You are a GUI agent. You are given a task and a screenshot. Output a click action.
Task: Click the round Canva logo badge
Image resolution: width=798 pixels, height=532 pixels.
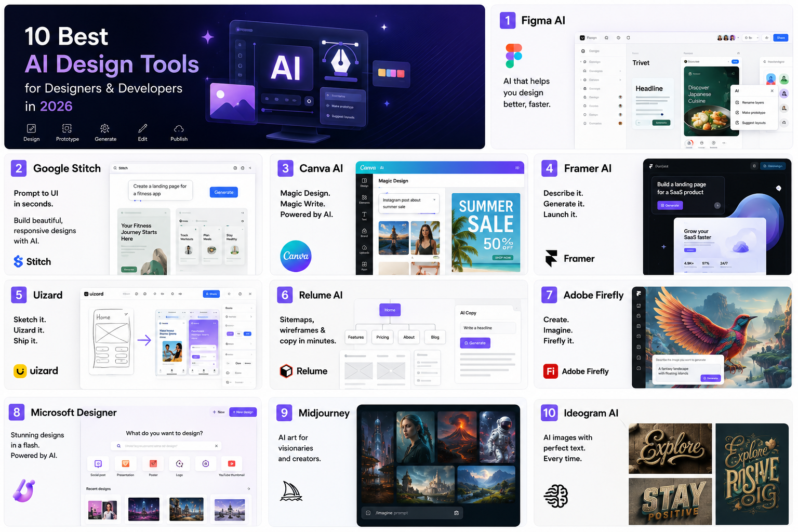(x=296, y=256)
